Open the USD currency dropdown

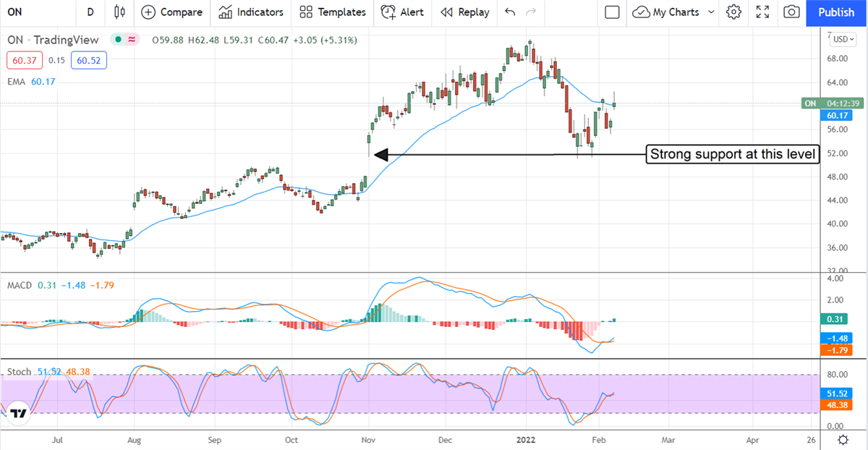click(x=843, y=39)
